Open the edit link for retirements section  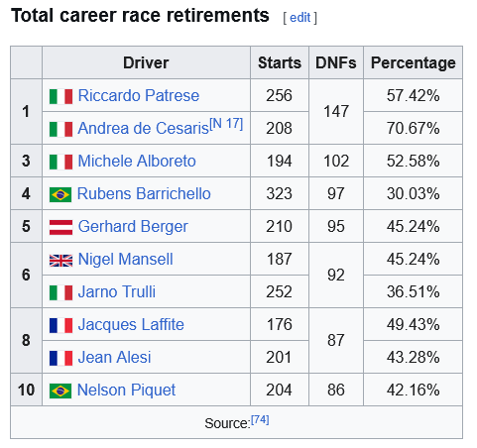299,18
